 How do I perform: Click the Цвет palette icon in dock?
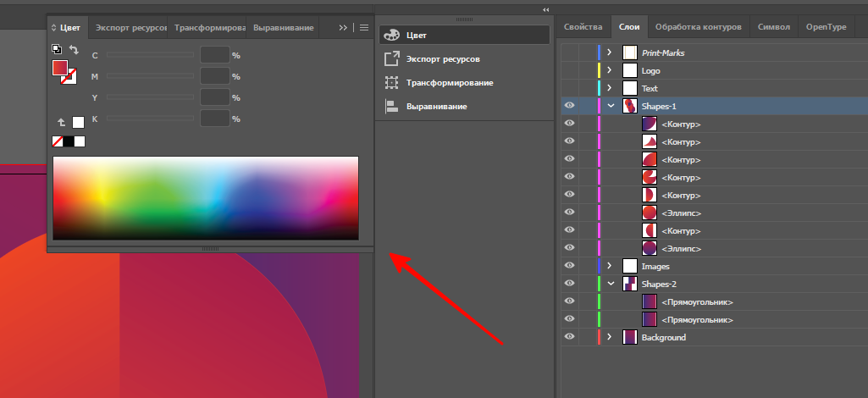pyautogui.click(x=391, y=36)
